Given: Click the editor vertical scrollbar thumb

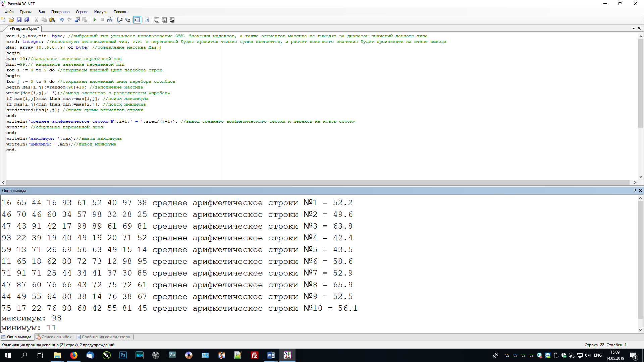Looking at the screenshot, I should tap(641, 83).
